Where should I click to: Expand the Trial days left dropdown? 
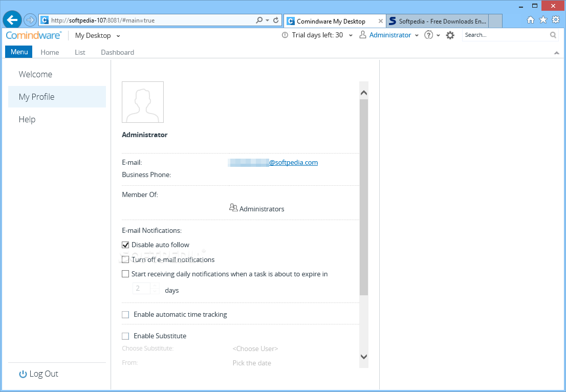click(351, 35)
